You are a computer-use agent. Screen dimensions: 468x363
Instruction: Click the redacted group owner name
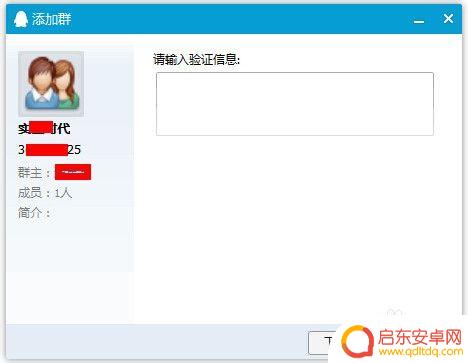click(73, 172)
